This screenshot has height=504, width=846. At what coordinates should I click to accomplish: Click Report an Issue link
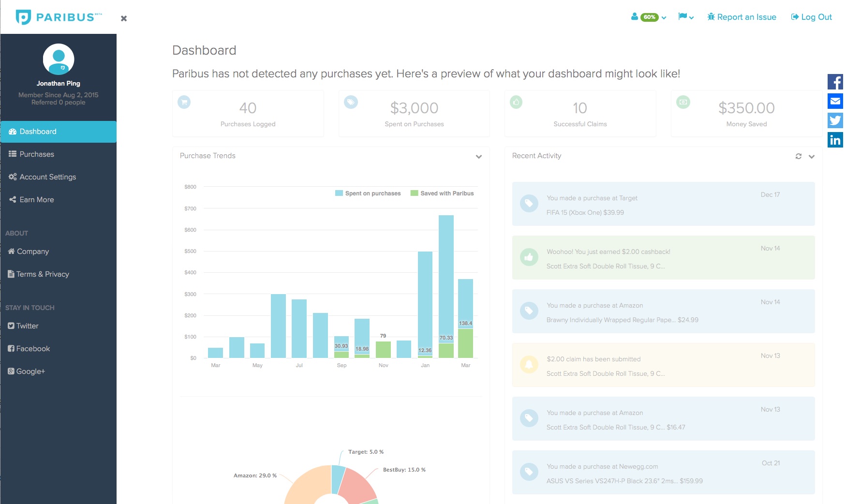click(x=742, y=17)
